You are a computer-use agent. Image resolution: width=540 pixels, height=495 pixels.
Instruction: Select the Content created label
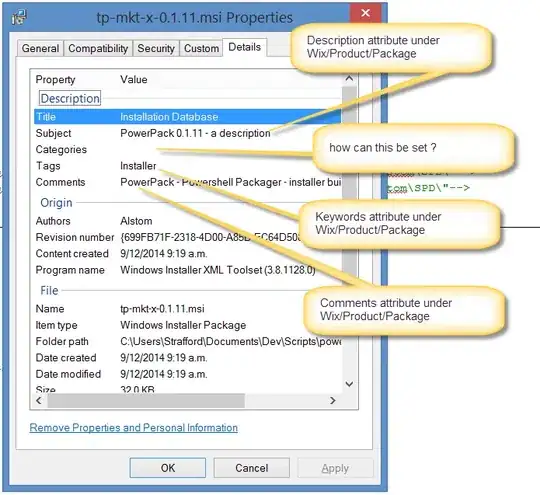click(72, 254)
